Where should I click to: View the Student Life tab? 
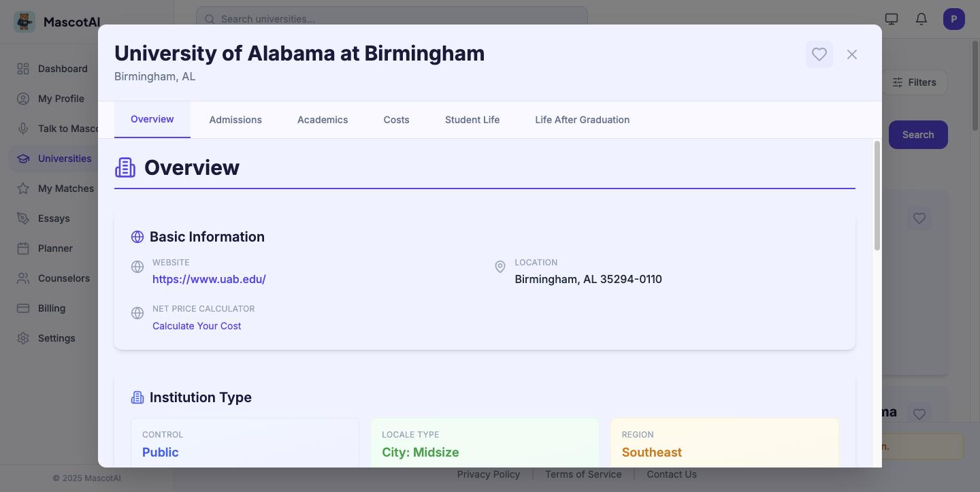[472, 120]
